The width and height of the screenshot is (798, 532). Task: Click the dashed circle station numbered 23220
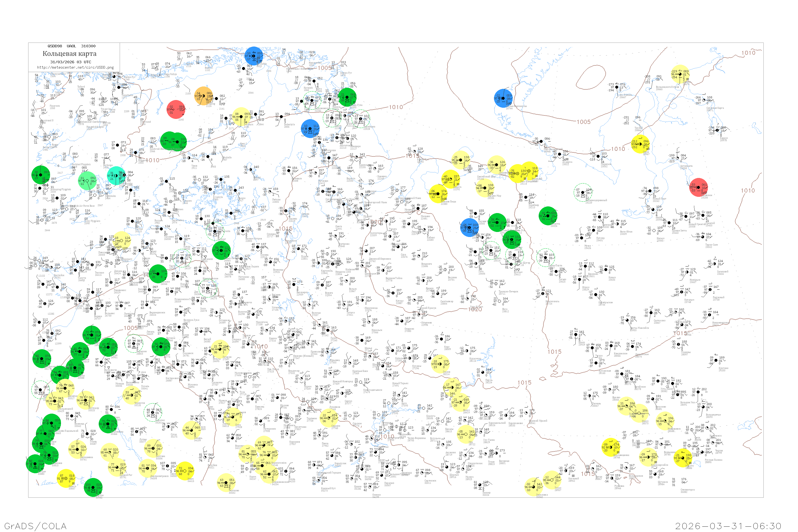click(583, 192)
